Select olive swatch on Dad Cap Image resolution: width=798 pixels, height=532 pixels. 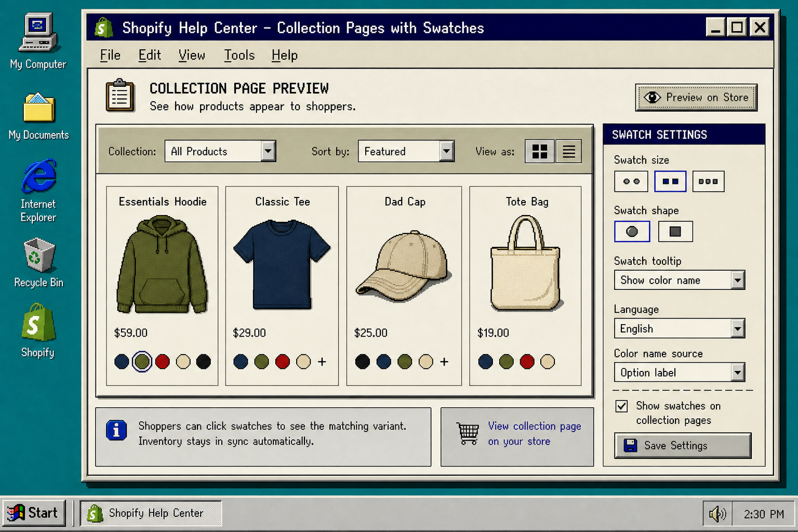coord(405,362)
